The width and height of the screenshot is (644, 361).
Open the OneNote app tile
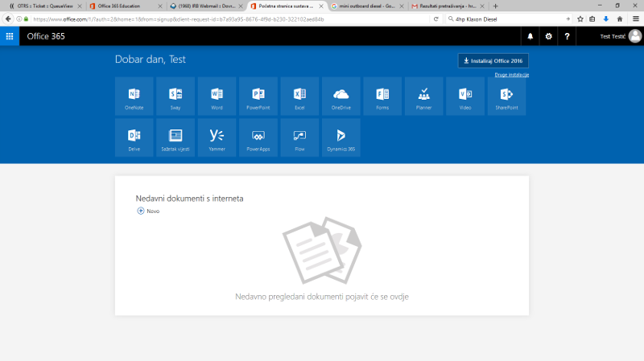point(134,96)
